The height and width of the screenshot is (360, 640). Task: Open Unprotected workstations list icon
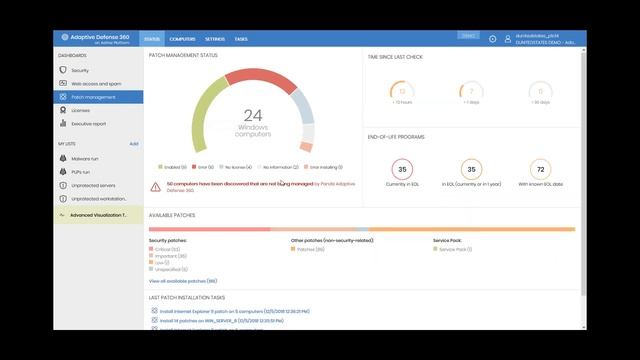[x=63, y=199]
